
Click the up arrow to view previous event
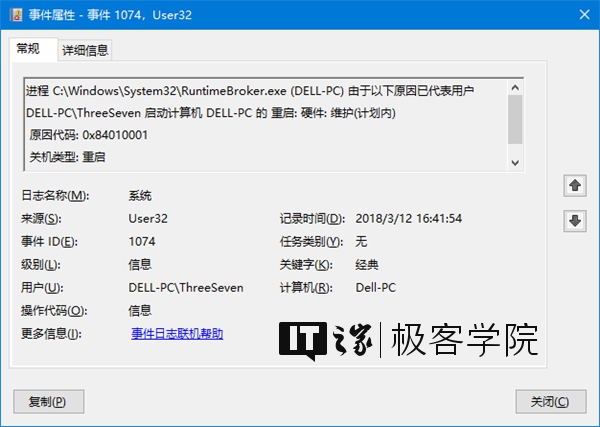[575, 186]
